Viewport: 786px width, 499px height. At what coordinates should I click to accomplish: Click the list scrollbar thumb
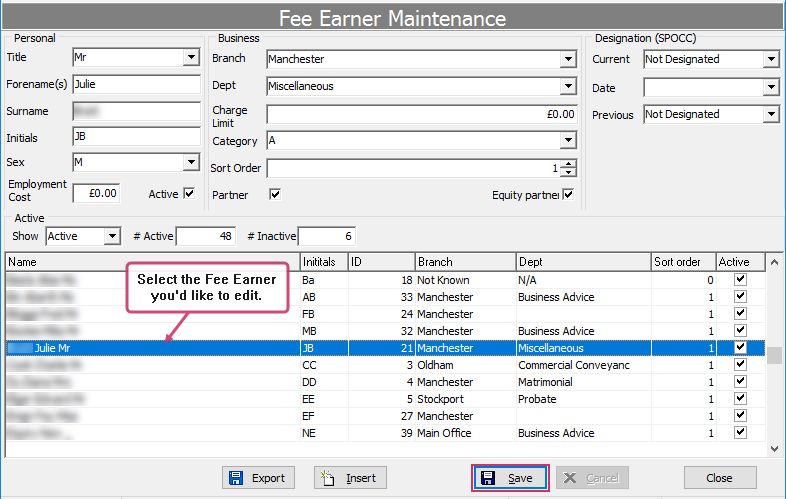pos(774,356)
